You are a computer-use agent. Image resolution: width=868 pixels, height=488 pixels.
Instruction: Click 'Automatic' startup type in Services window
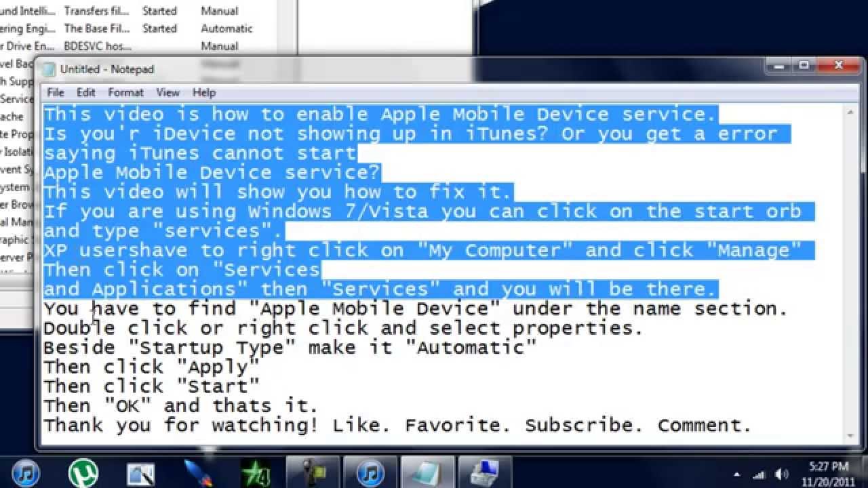pyautogui.click(x=226, y=28)
